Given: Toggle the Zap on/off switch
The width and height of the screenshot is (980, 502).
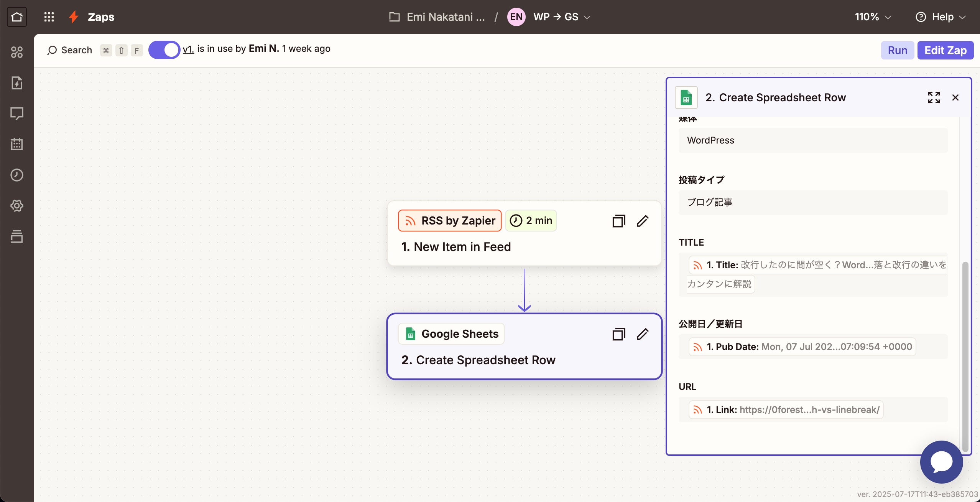Looking at the screenshot, I should [164, 50].
